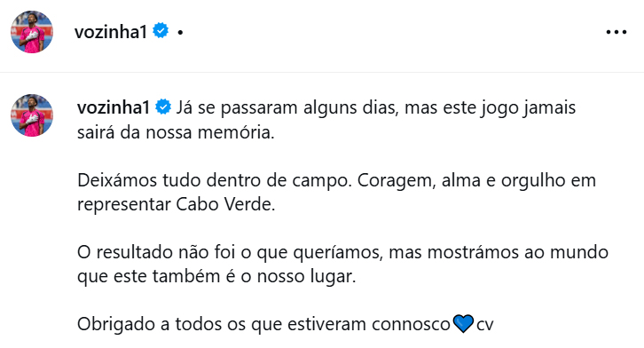Open vozinha1 profile picture in header

tap(32, 32)
